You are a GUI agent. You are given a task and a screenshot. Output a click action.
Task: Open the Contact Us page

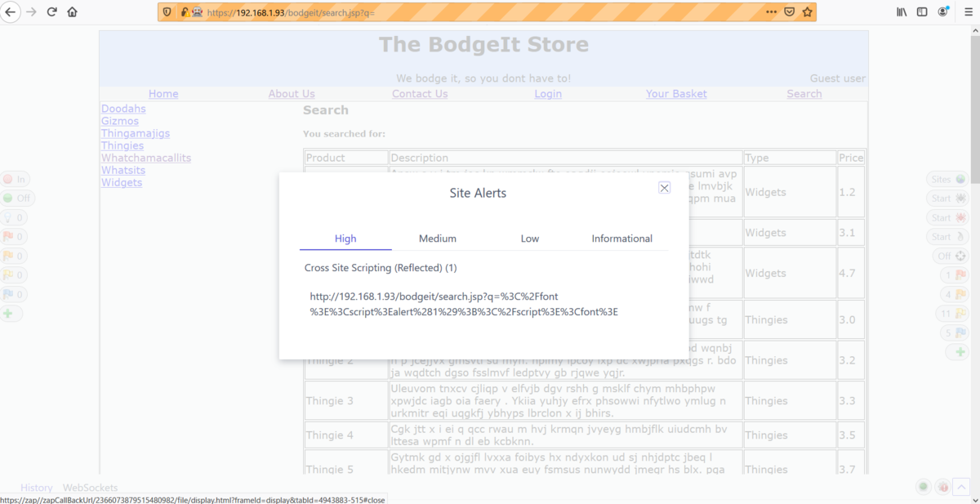(x=420, y=94)
